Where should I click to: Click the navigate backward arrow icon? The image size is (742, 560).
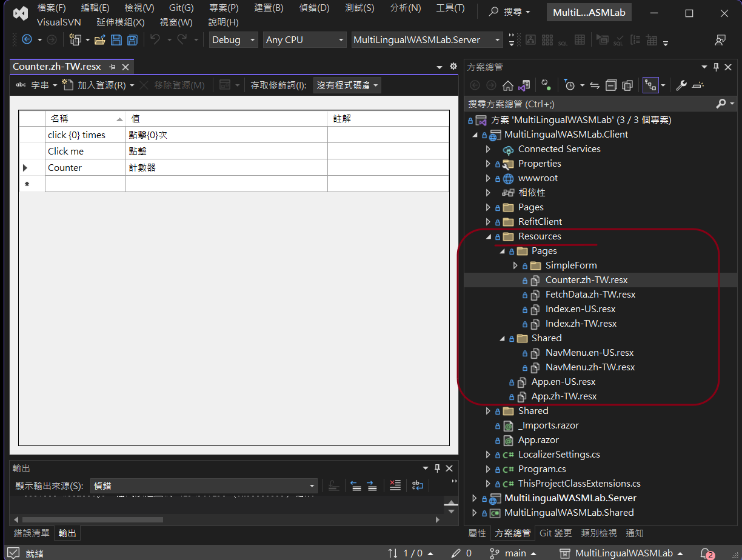(27, 40)
